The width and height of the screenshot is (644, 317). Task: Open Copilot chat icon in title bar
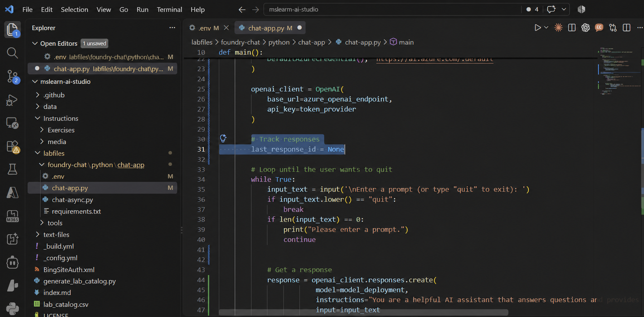pos(551,9)
